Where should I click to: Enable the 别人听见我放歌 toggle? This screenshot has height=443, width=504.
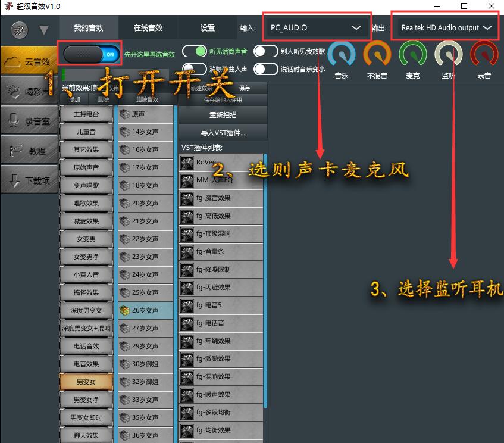266,52
